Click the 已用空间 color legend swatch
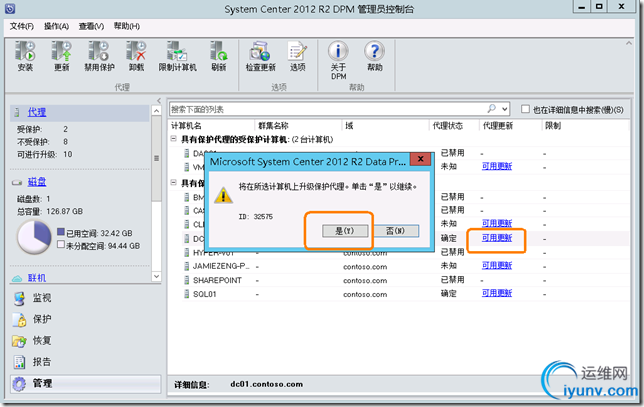 pyautogui.click(x=61, y=232)
